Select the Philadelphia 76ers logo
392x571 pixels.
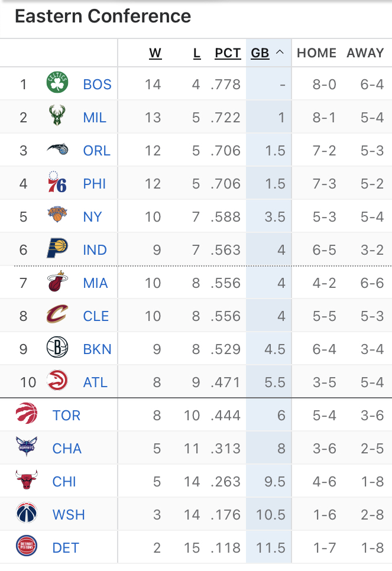click(57, 181)
